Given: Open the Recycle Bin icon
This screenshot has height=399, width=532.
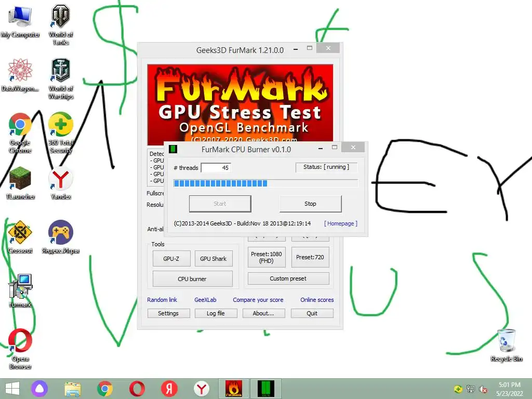Looking at the screenshot, I should point(507,345).
